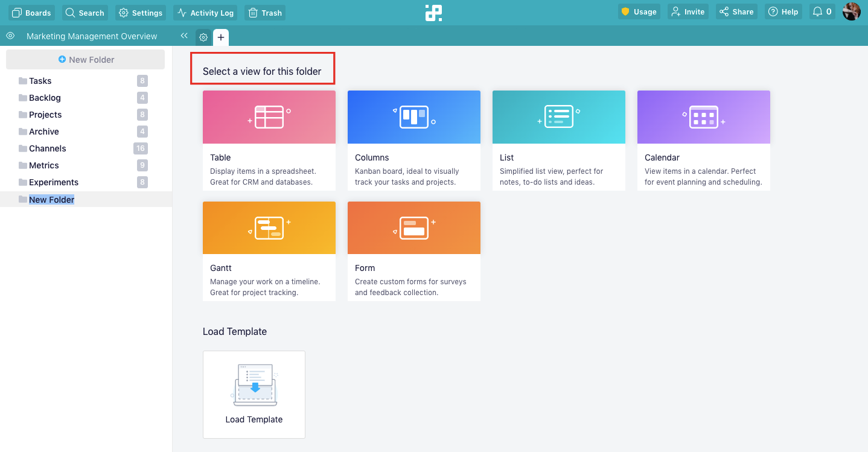Image resolution: width=868 pixels, height=452 pixels.
Task: Open the Boards menu
Action: pos(31,13)
